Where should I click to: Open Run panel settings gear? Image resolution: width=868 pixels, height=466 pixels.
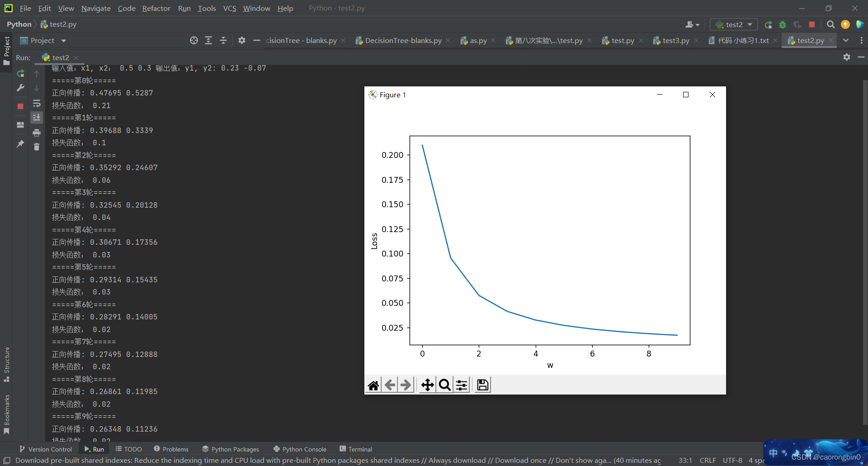847,57
